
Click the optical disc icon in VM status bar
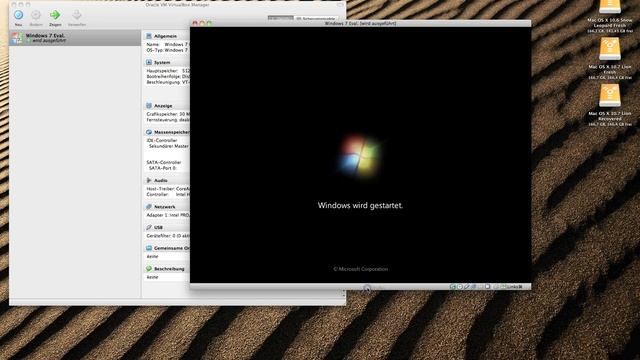coord(460,287)
